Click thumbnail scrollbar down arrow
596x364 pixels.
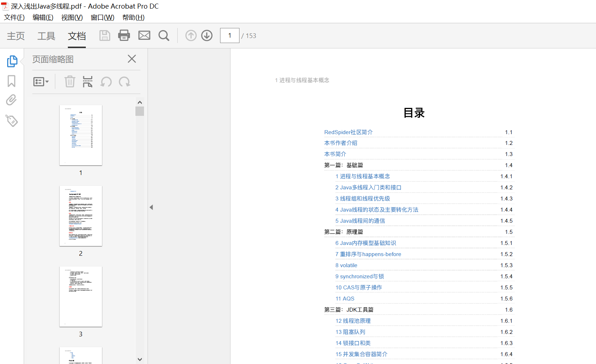click(x=140, y=359)
